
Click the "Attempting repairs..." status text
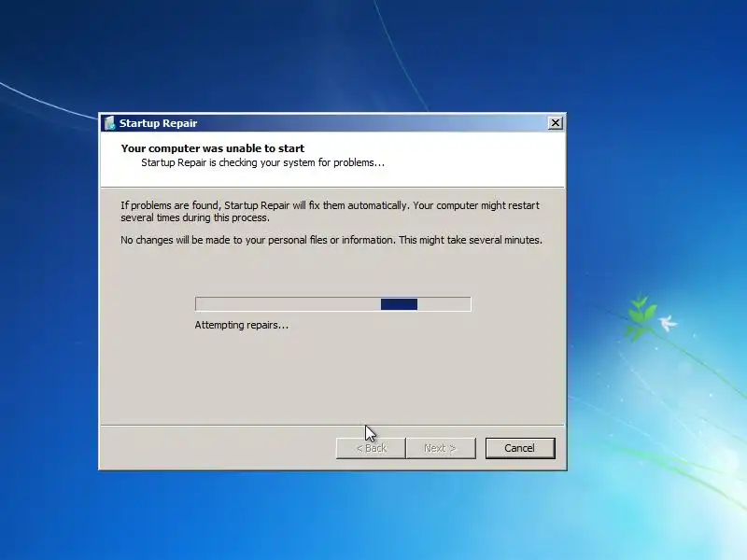coord(242,325)
